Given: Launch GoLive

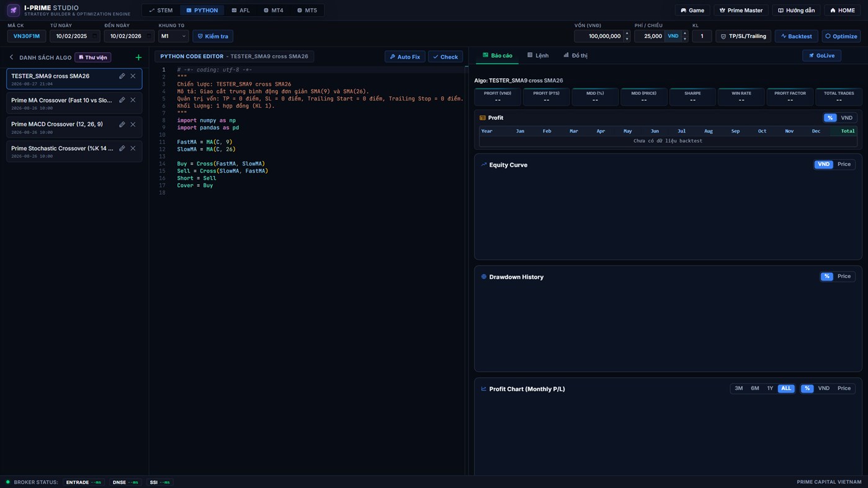Looking at the screenshot, I should tap(821, 56).
